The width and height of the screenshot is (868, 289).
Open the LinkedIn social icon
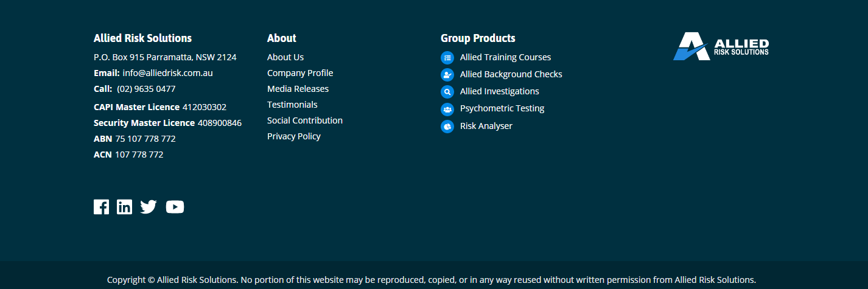(x=124, y=207)
